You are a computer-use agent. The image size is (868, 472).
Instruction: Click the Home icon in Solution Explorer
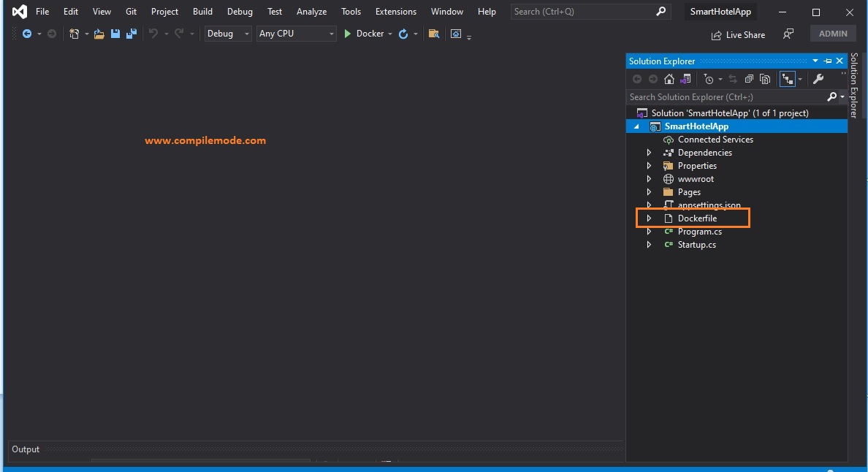[669, 79]
